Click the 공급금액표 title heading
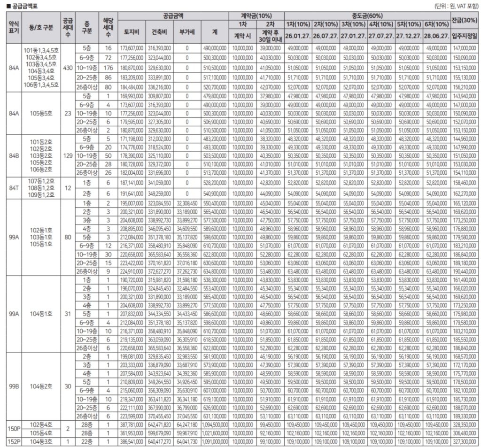Viewport: 481px width, 448px height. pos(22,6)
